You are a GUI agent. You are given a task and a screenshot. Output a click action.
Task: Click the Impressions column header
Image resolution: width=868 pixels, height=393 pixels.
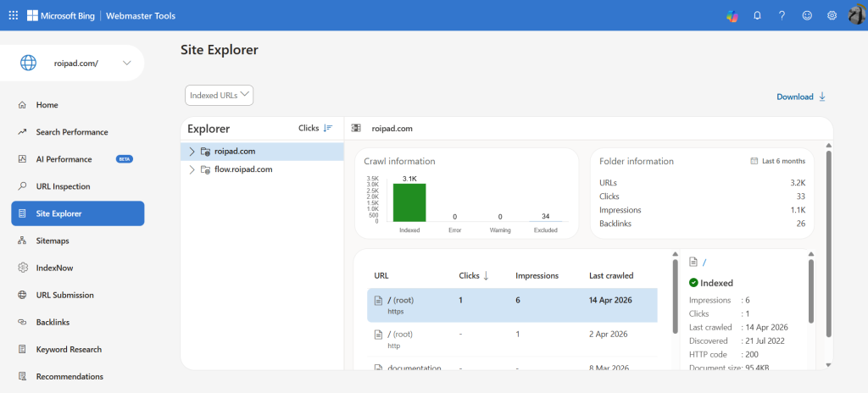(x=537, y=275)
